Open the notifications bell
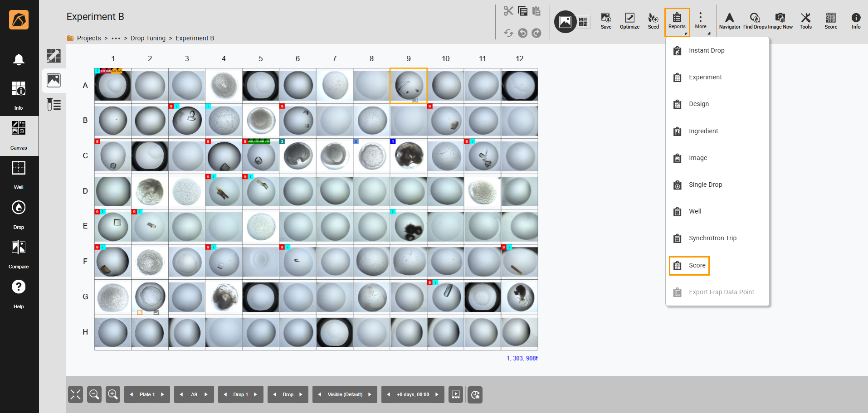 click(19, 59)
